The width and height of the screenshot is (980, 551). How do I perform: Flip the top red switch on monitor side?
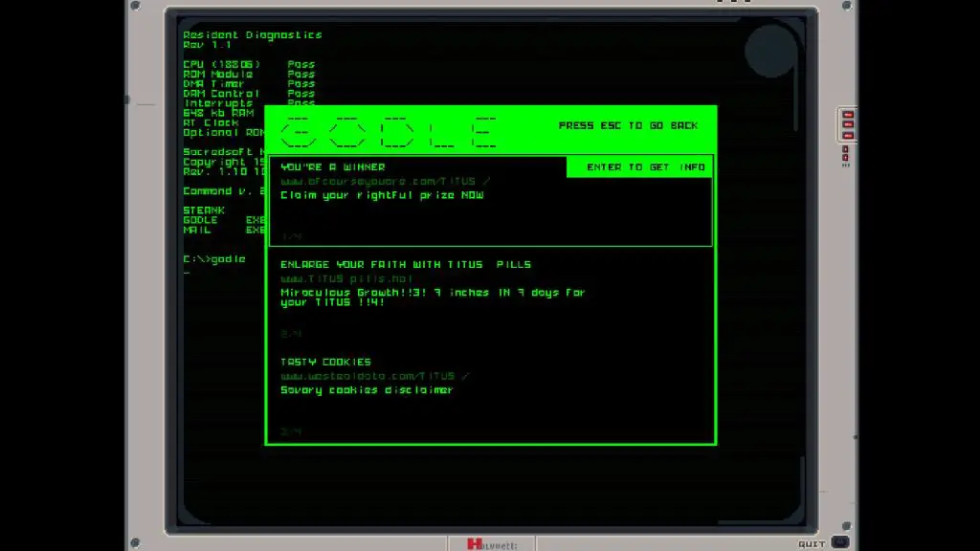coord(848,115)
